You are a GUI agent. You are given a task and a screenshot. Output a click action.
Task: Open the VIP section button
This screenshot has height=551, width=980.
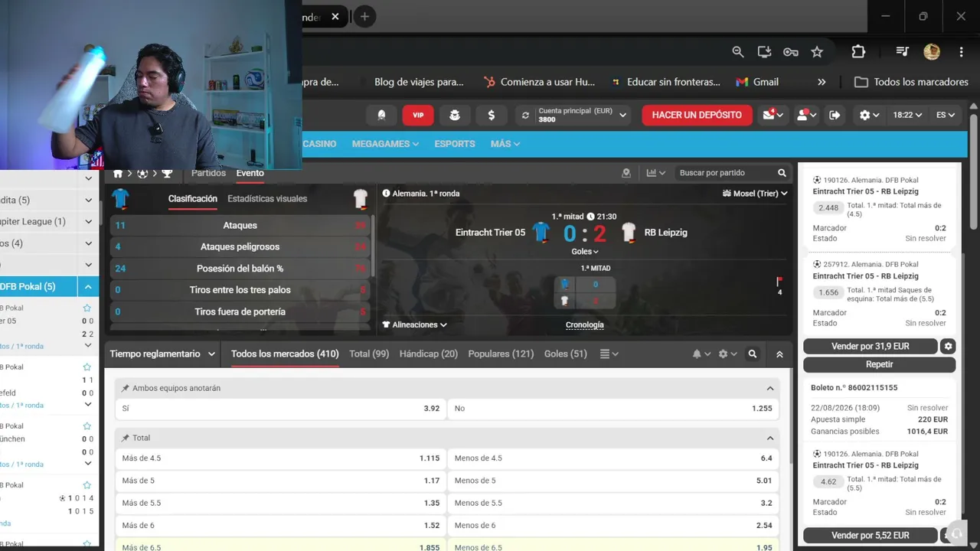tap(418, 115)
